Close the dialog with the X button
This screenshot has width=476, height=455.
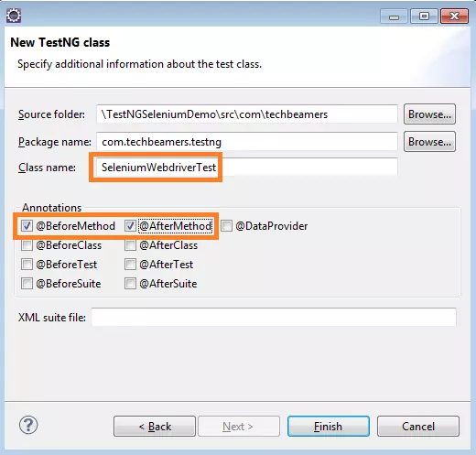coord(454,16)
